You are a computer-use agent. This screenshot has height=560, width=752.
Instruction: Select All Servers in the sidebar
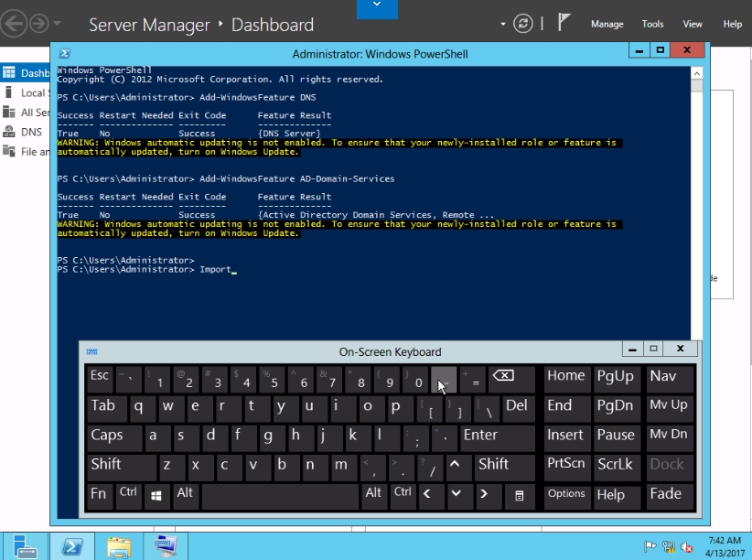click(25, 113)
